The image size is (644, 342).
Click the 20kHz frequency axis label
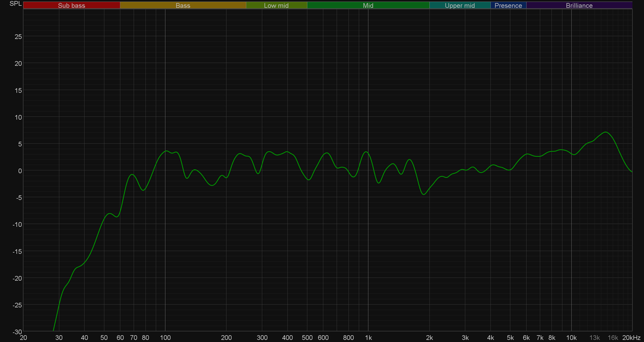click(631, 338)
